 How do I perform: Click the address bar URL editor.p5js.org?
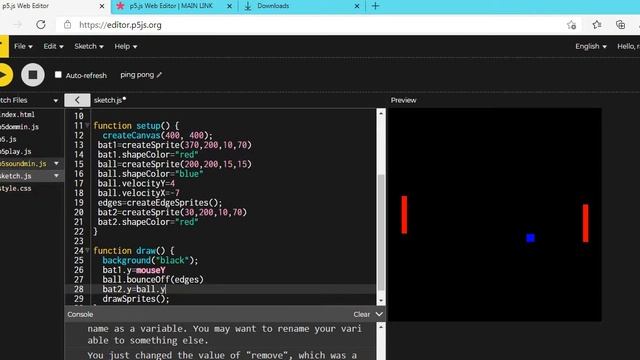tap(120, 25)
